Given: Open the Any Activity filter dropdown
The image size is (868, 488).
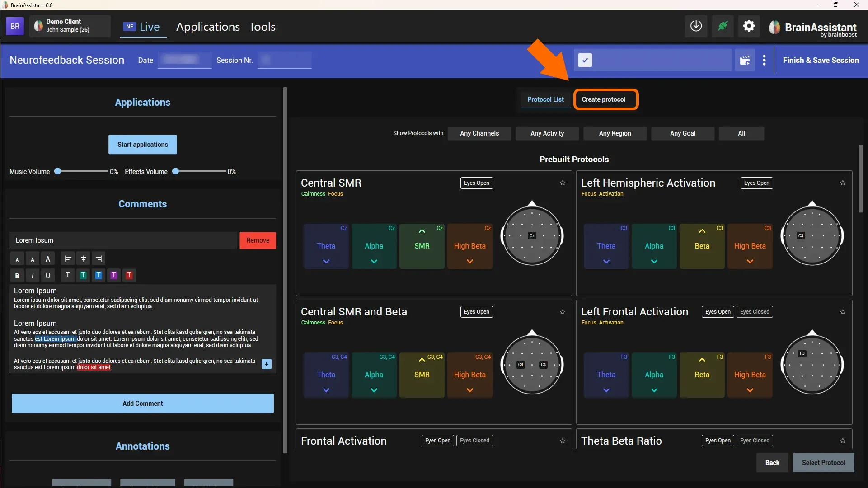Looking at the screenshot, I should pos(547,133).
